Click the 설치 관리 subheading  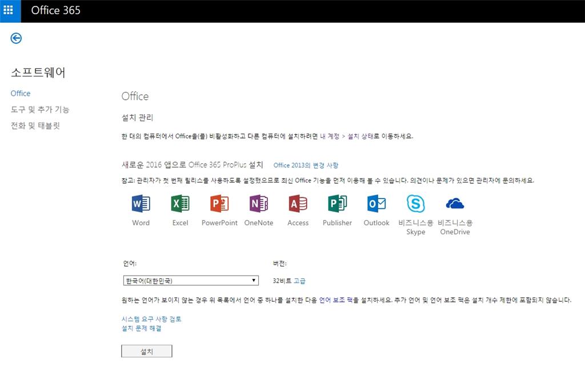coord(137,118)
